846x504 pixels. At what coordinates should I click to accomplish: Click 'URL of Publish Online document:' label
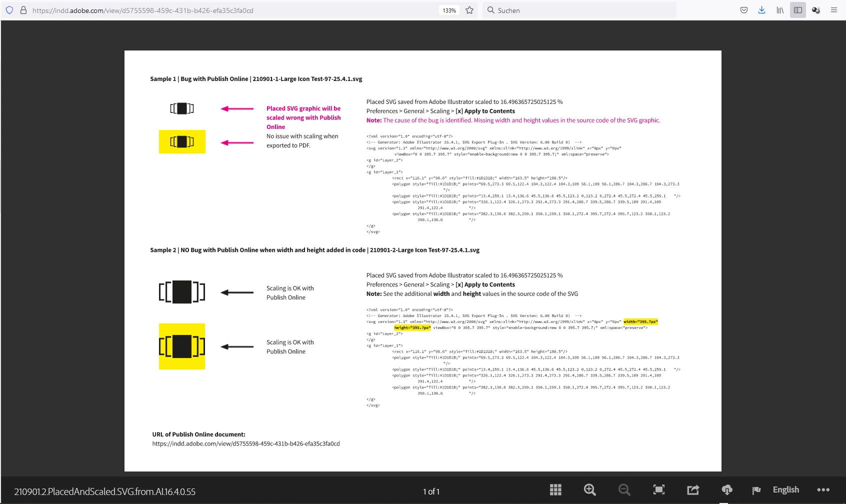(198, 434)
